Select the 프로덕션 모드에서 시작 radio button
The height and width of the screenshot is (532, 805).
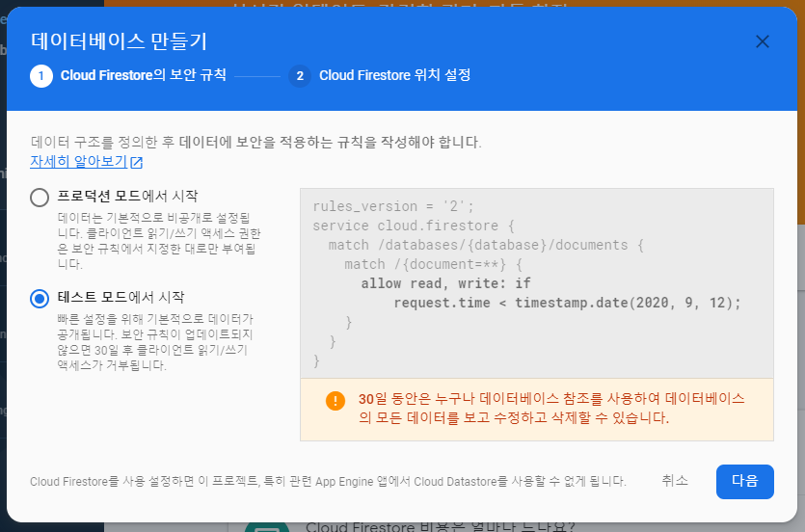click(x=40, y=197)
